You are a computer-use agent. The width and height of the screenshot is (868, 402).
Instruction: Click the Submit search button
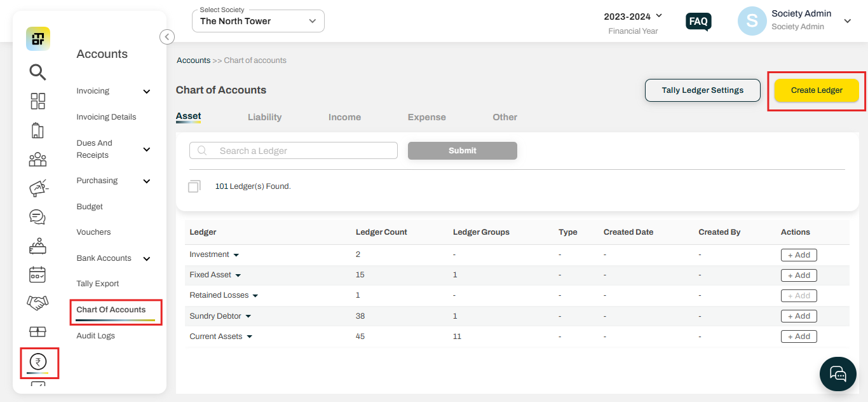[463, 151]
